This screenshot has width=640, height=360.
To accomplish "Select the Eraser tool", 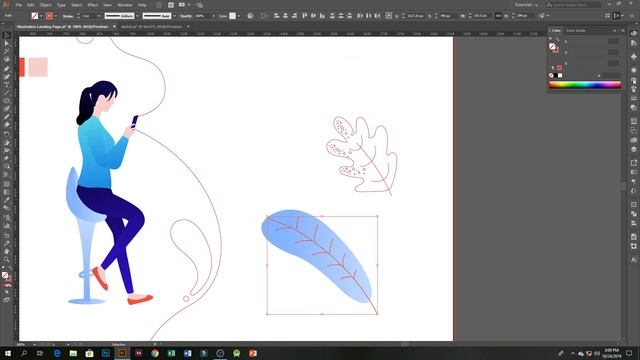I will (7, 125).
